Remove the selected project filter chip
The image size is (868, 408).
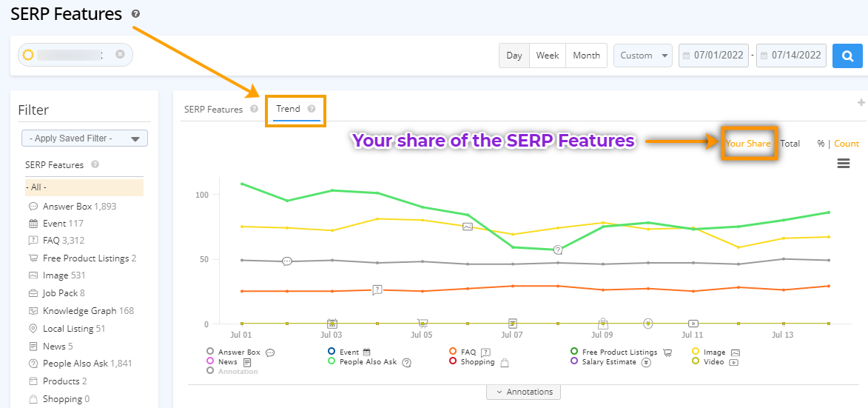[120, 54]
